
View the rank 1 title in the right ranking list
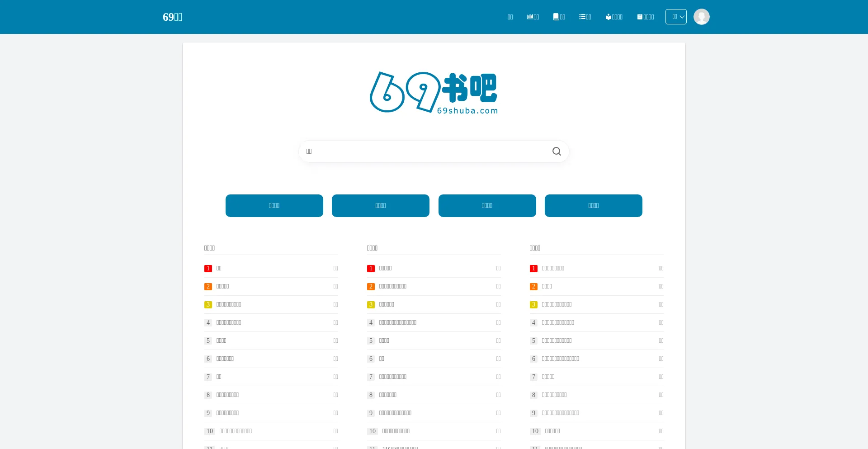click(x=553, y=268)
